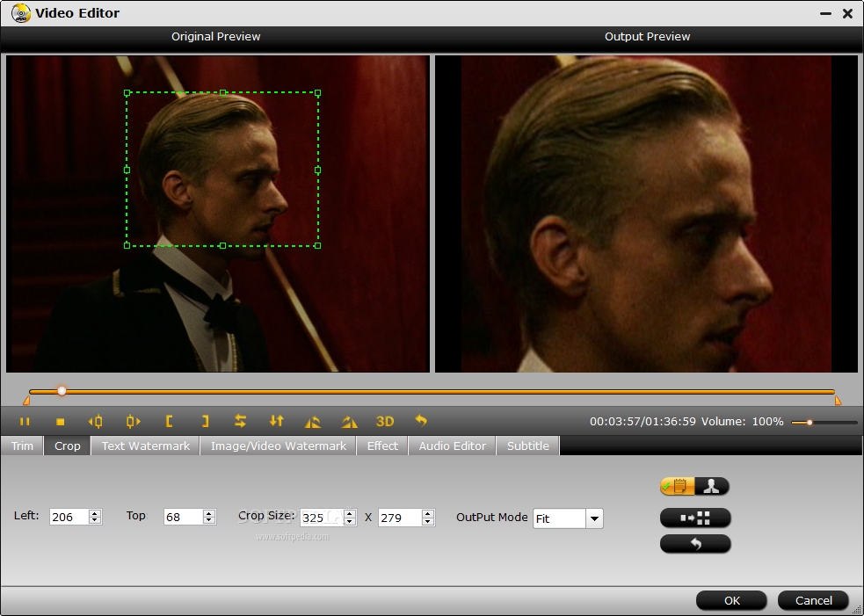Increase the crop height value
This screenshot has width=864, height=616.
coord(428,513)
